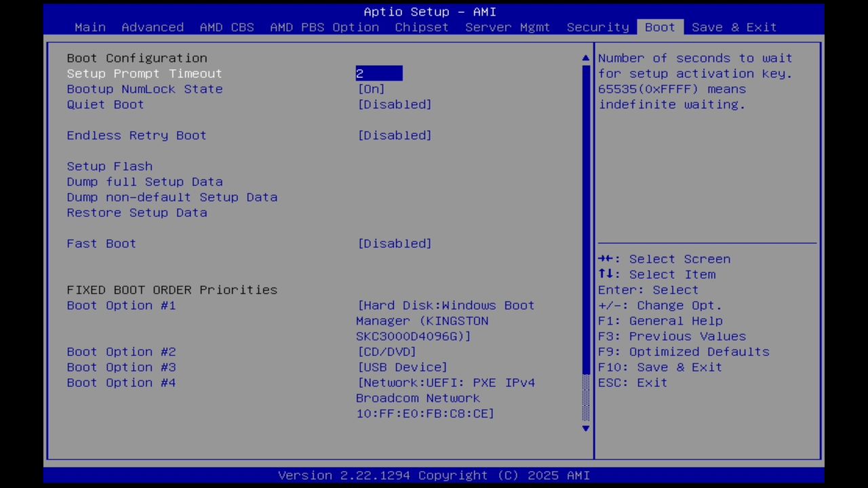The width and height of the screenshot is (868, 488).
Task: Switch to the Chipset tab
Action: pos(421,27)
